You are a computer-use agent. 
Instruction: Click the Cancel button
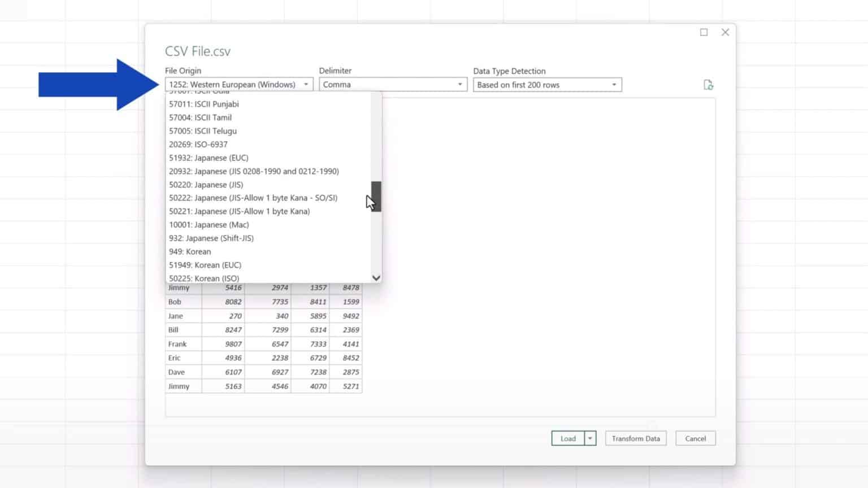tap(695, 438)
